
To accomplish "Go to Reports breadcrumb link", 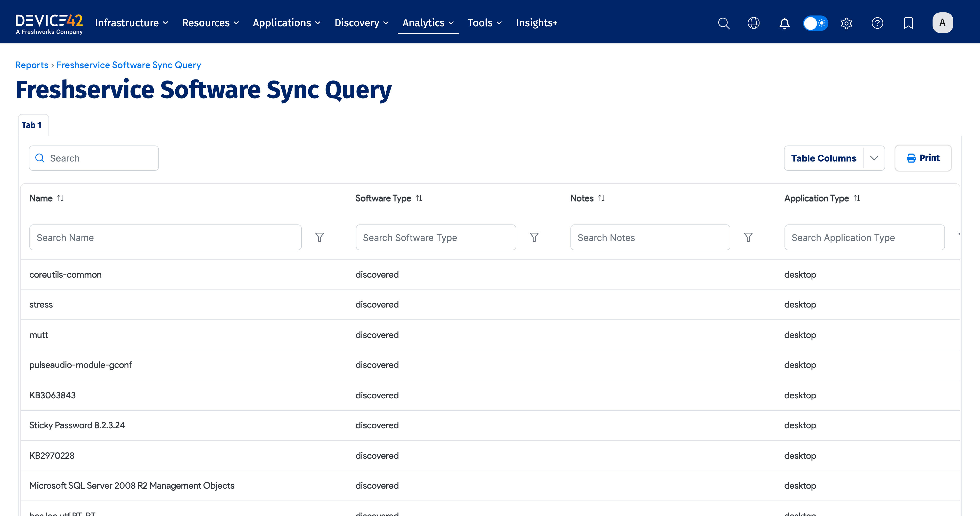I will 32,65.
